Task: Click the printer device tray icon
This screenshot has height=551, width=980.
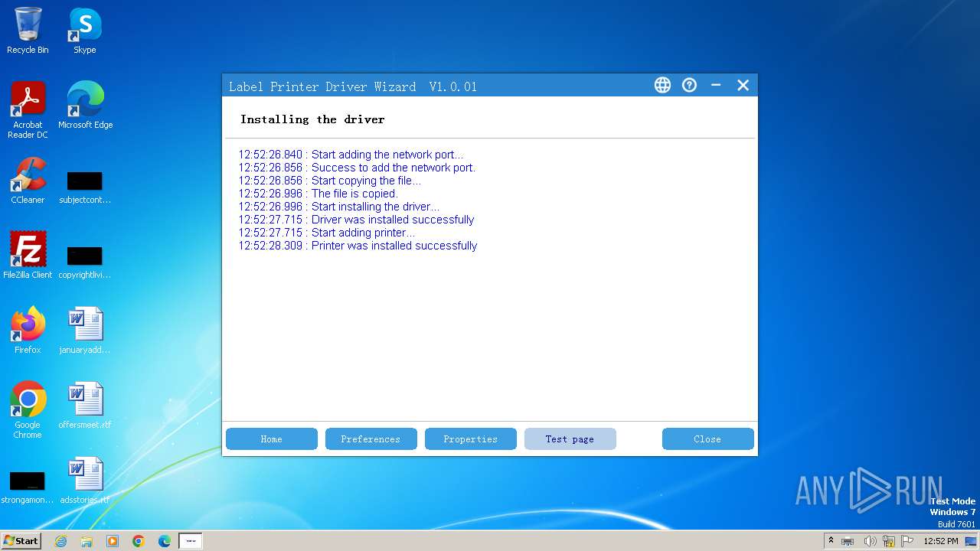Action: click(848, 541)
